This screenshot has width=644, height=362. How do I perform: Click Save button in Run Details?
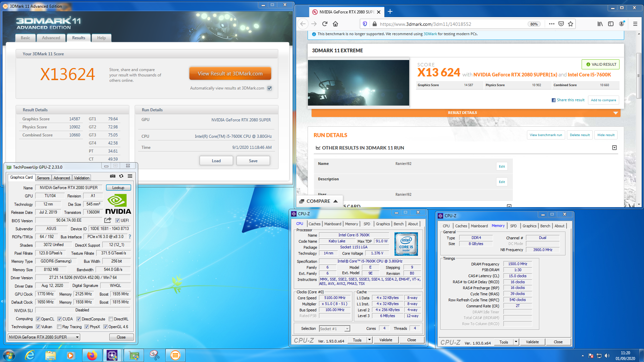point(253,161)
